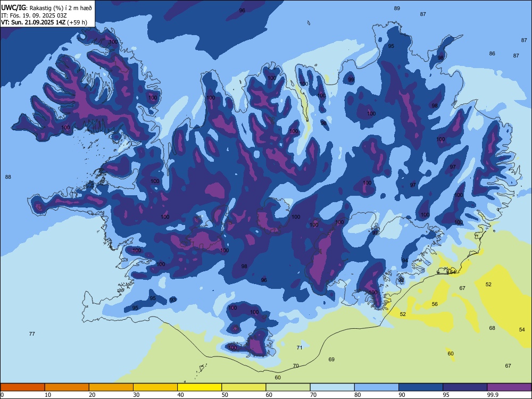The image size is (532, 399).
Task: Click the map value '99' in northern Iceland
Action: (x=351, y=79)
